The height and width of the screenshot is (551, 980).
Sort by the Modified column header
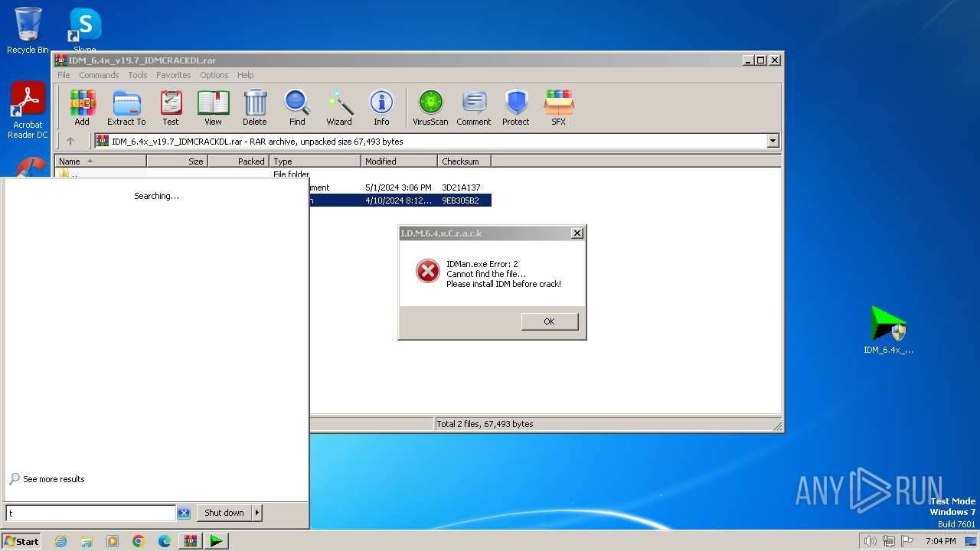point(399,161)
